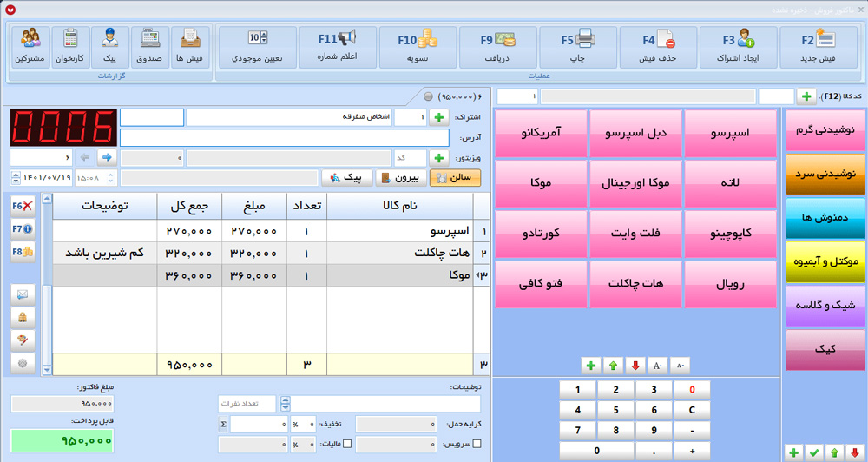Image resolution: width=868 pixels, height=462 pixels.
Task: Click the green plus next to ویزیتور
Action: tap(439, 158)
